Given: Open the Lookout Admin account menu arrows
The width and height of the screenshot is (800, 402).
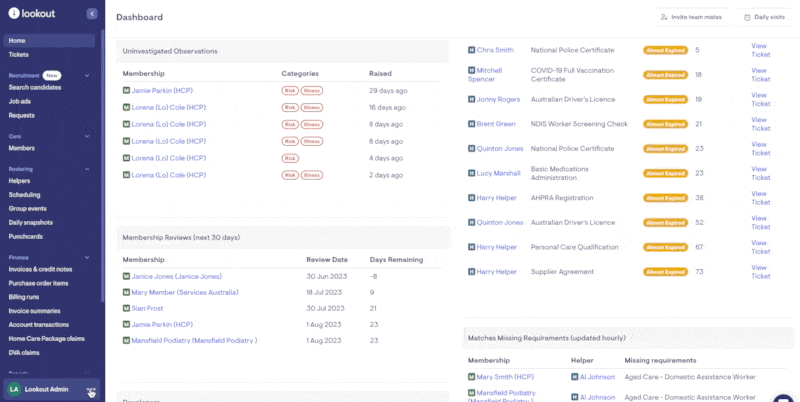Looking at the screenshot, I should pos(91,390).
